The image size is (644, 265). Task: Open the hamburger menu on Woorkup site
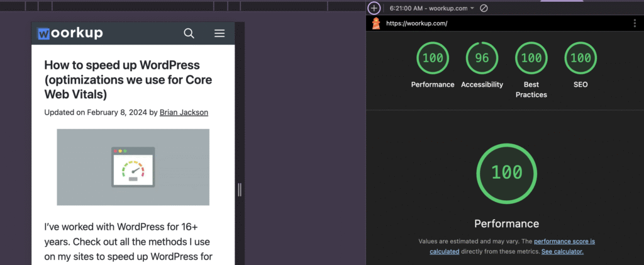pyautogui.click(x=219, y=33)
